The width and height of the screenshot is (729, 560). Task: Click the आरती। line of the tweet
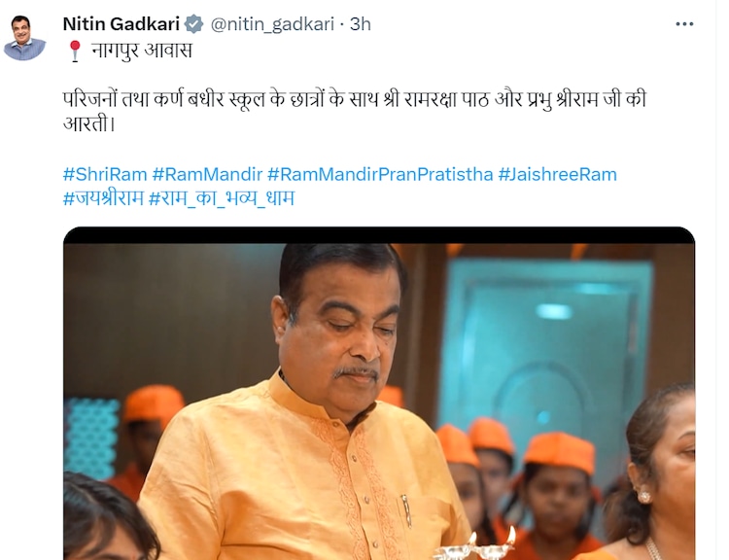tap(88, 123)
